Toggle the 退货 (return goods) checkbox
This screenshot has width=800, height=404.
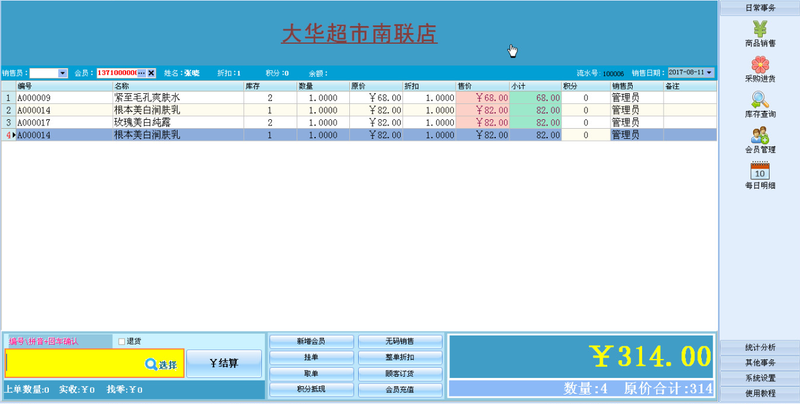122,341
